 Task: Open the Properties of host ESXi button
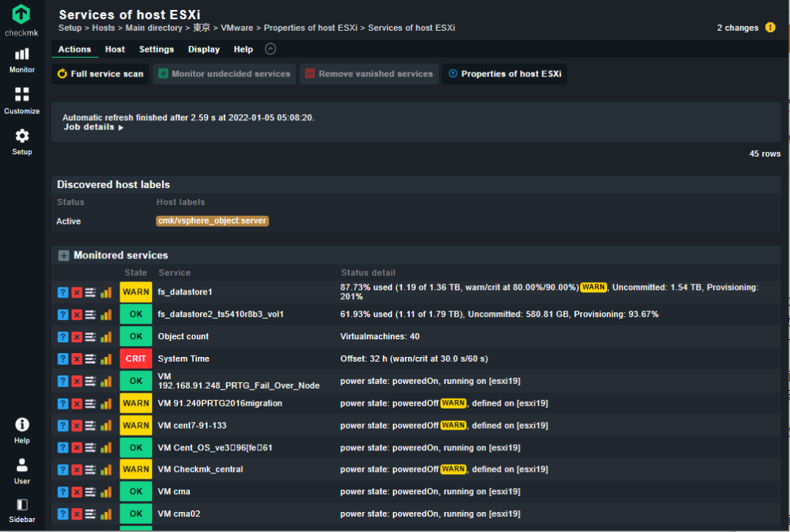coord(505,74)
